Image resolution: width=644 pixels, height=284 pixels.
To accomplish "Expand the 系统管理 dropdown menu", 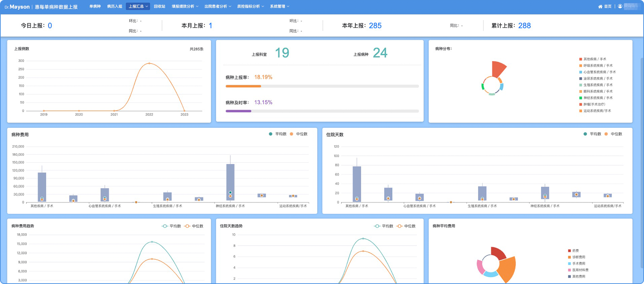I will point(279,6).
